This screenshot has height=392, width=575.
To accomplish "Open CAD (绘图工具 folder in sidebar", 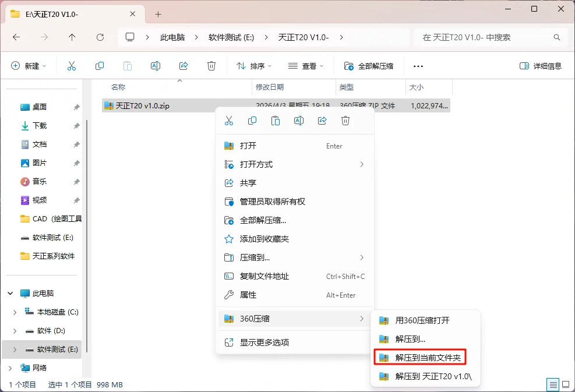I will pos(51,219).
